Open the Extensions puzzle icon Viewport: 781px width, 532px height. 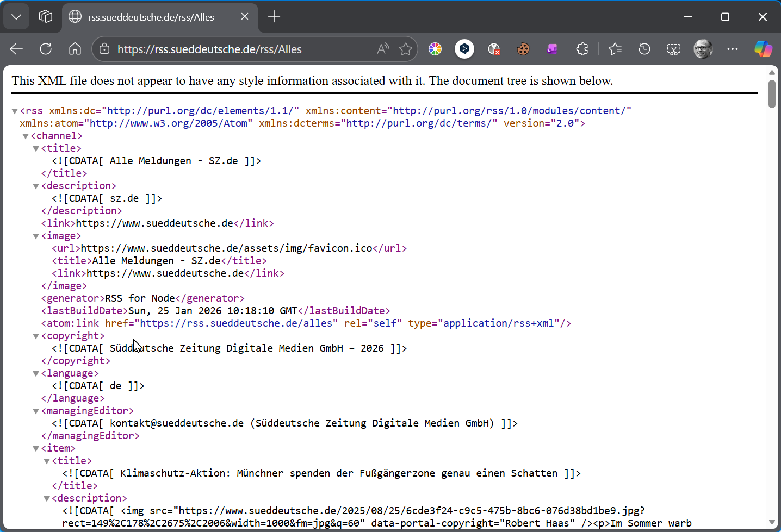[x=582, y=49]
